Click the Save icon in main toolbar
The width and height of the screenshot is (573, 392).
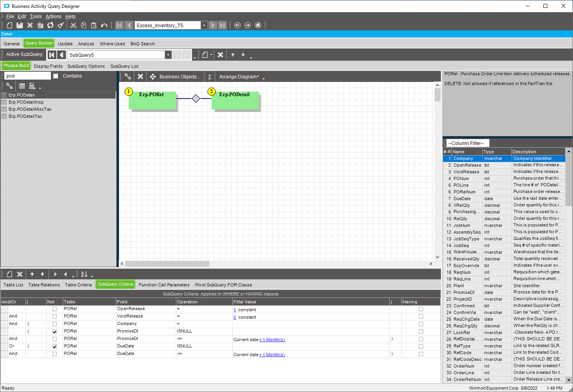coord(19,25)
